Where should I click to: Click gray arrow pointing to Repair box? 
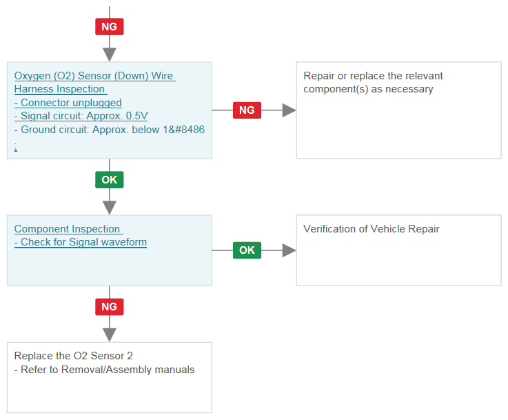289,110
